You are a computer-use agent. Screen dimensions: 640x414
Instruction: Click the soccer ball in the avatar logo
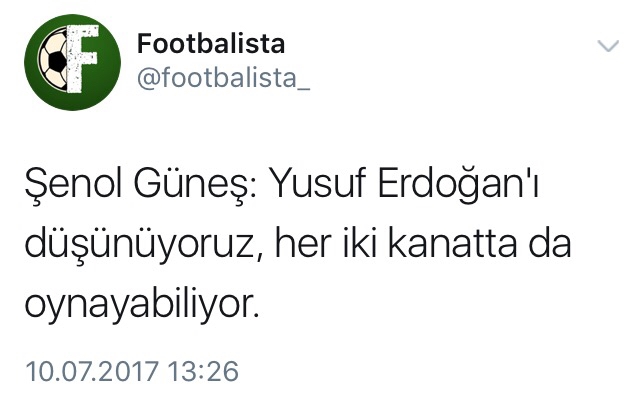click(x=53, y=59)
